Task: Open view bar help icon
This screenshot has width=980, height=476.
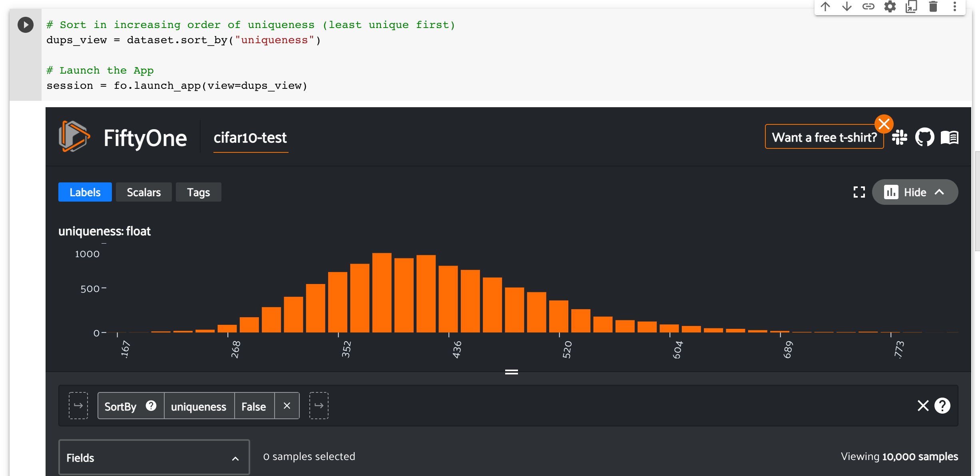Action: (x=942, y=406)
